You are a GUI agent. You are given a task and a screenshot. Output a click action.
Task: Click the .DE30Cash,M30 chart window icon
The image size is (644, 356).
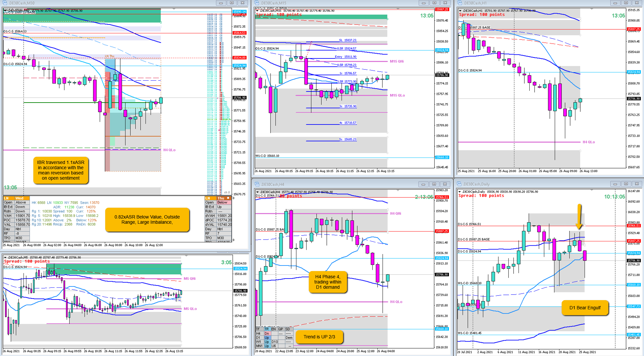pos(5,3)
